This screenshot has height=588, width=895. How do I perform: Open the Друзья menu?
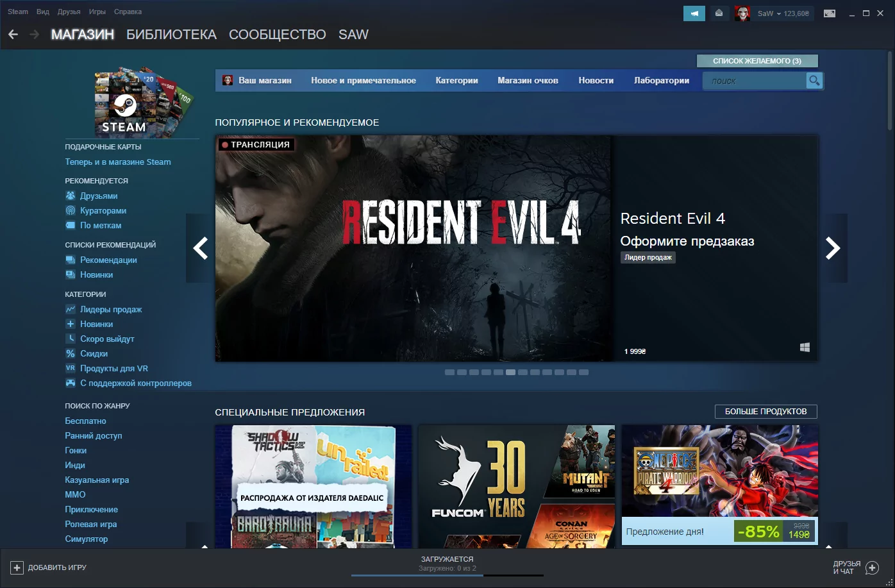[69, 12]
